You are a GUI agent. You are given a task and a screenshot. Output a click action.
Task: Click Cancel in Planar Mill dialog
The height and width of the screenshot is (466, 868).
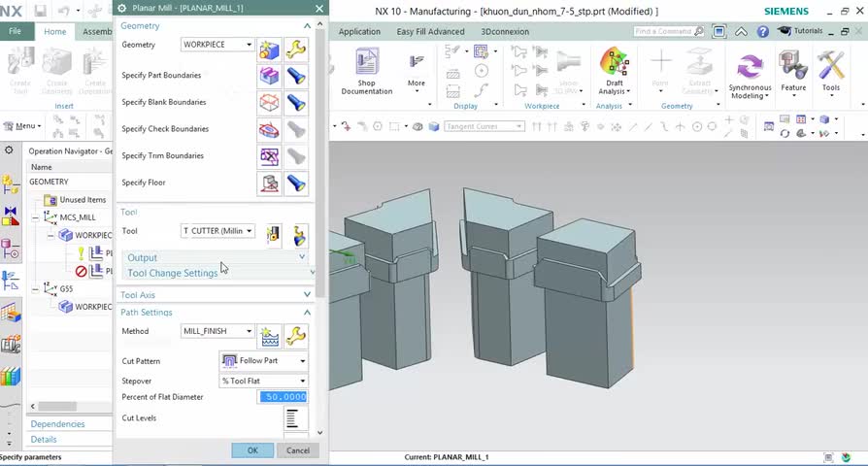pyautogui.click(x=298, y=450)
